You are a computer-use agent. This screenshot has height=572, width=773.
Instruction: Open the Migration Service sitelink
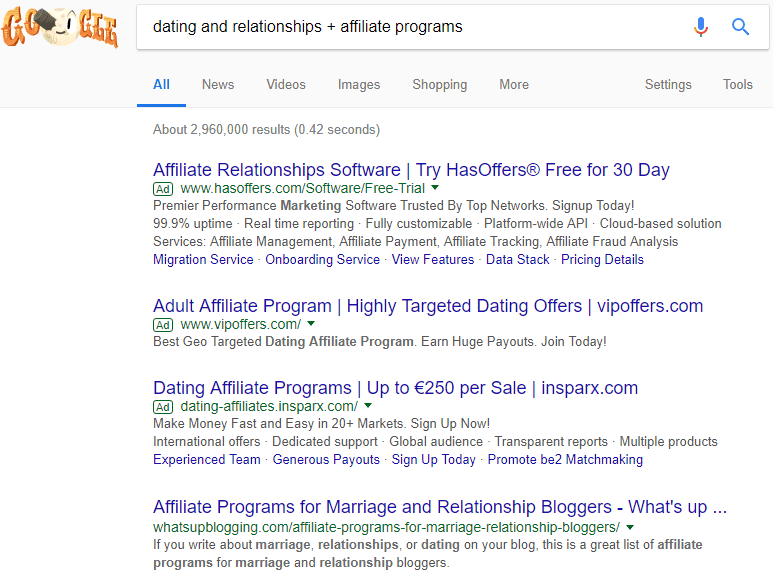(203, 259)
